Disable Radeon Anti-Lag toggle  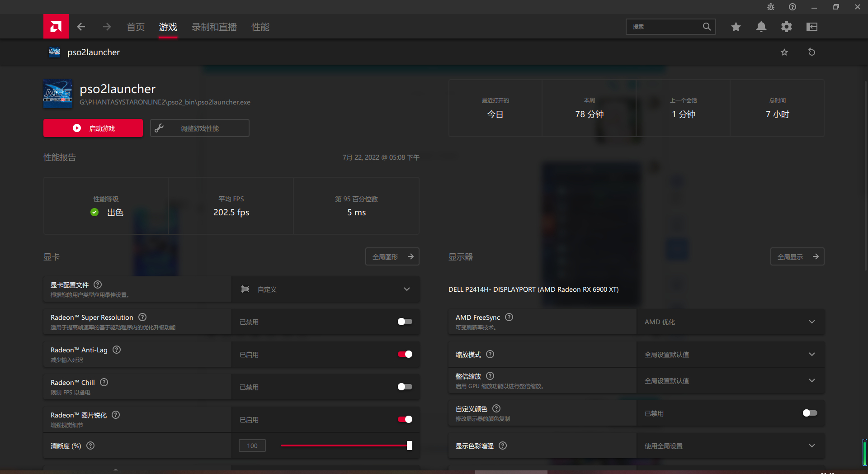(405, 354)
